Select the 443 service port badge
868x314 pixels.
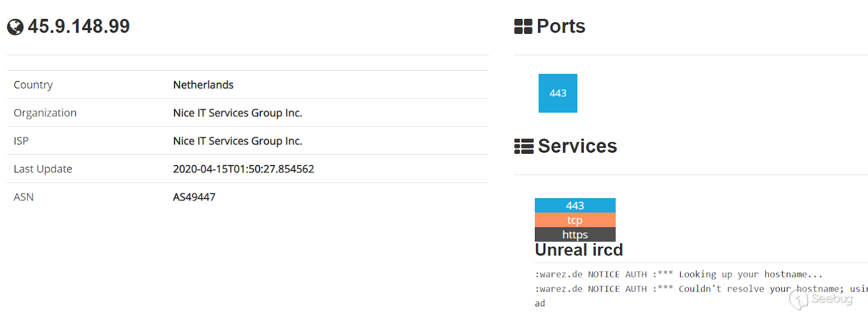[575, 205]
